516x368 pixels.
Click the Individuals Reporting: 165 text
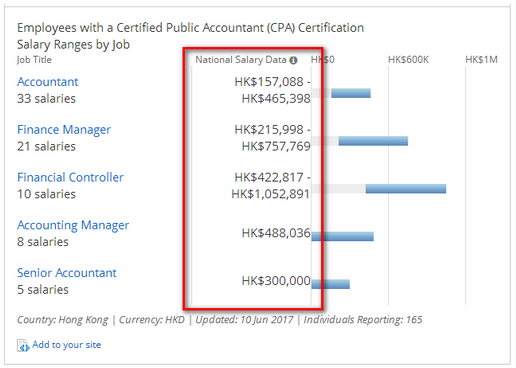point(363,320)
